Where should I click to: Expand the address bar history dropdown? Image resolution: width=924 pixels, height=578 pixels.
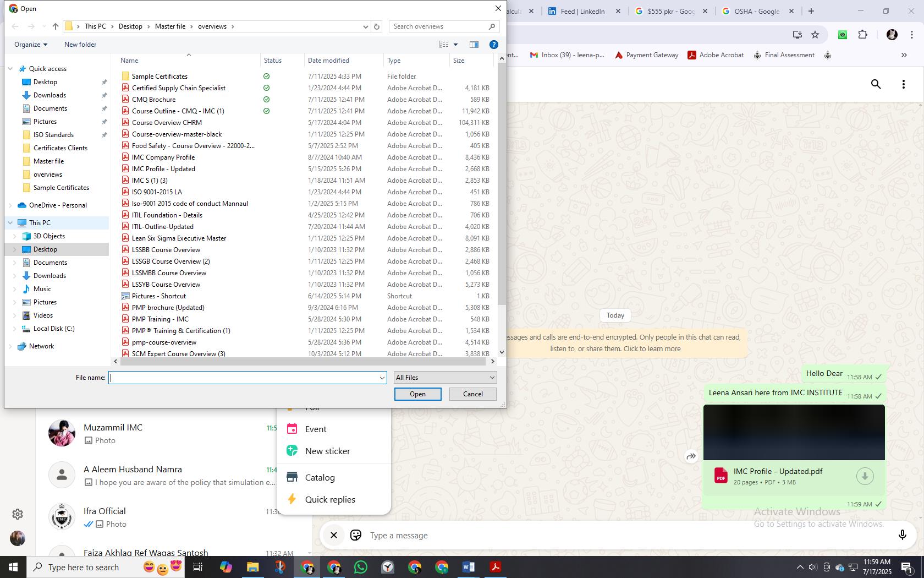click(x=365, y=26)
